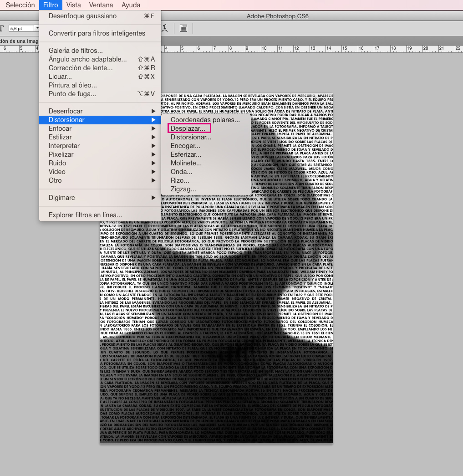Select the Molinete filter
The height and width of the screenshot is (476, 463).
tap(206, 163)
